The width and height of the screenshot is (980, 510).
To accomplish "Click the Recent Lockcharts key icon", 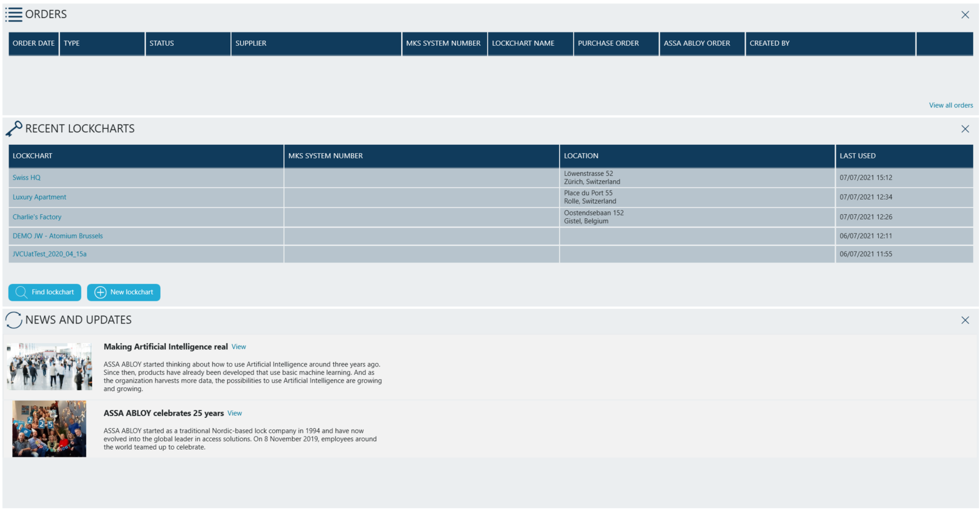I will [14, 129].
